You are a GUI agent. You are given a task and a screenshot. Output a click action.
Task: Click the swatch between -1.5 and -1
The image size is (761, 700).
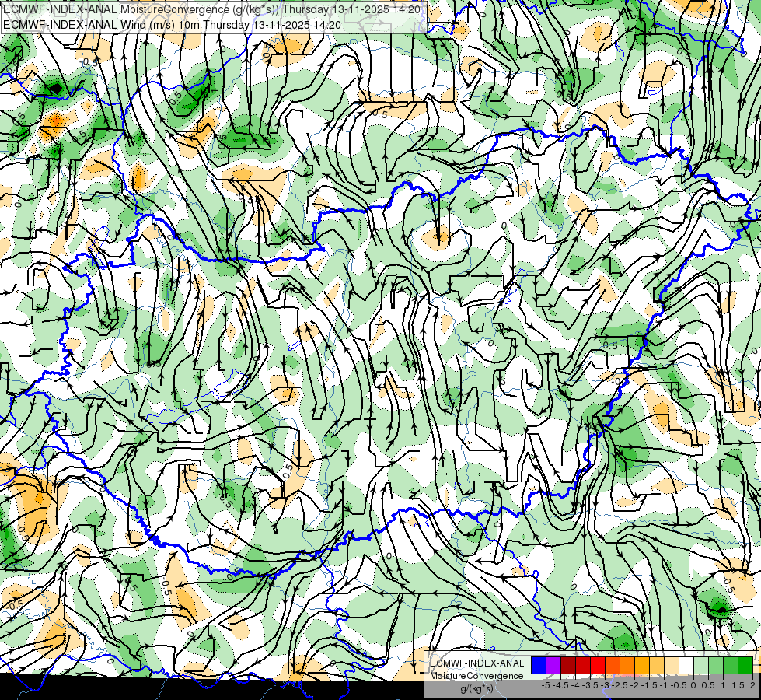(x=657, y=665)
